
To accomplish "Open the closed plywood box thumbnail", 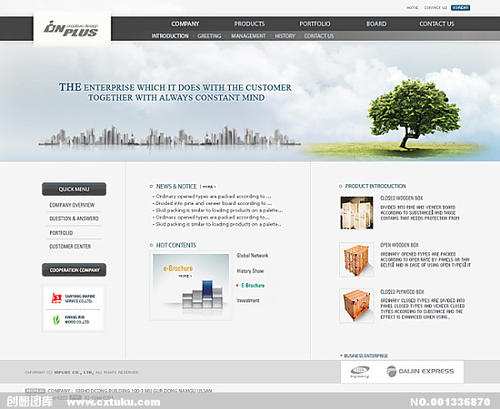I will point(357,306).
